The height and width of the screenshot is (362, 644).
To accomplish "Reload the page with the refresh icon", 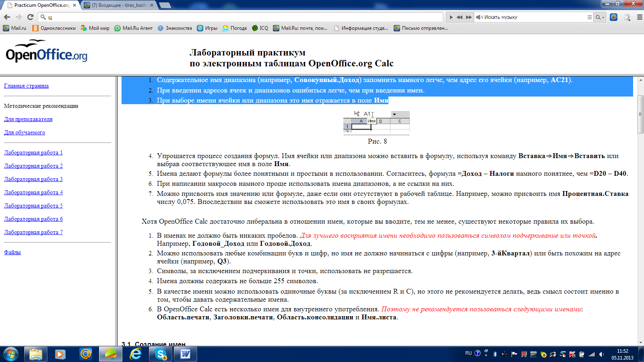I will point(30,17).
